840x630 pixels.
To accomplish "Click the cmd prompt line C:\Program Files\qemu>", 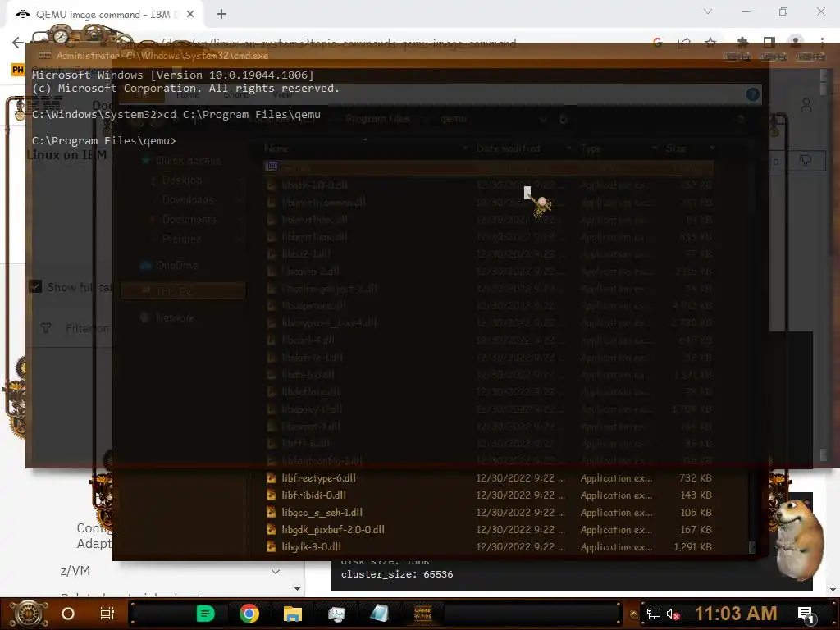I will pyautogui.click(x=104, y=141).
